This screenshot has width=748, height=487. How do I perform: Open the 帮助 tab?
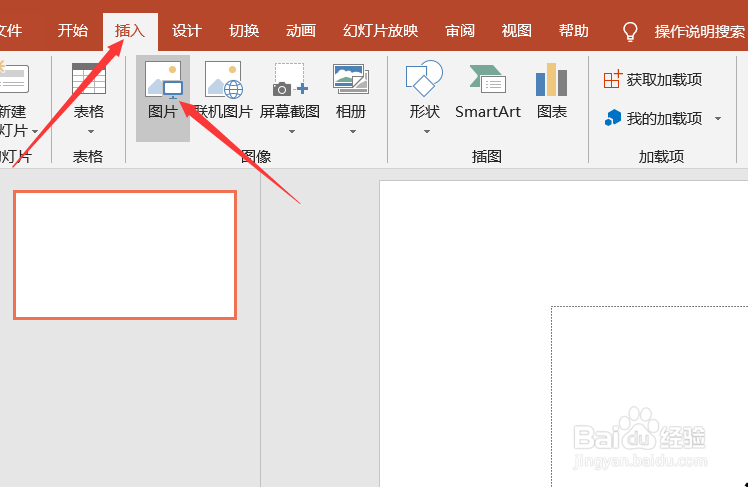pyautogui.click(x=573, y=31)
